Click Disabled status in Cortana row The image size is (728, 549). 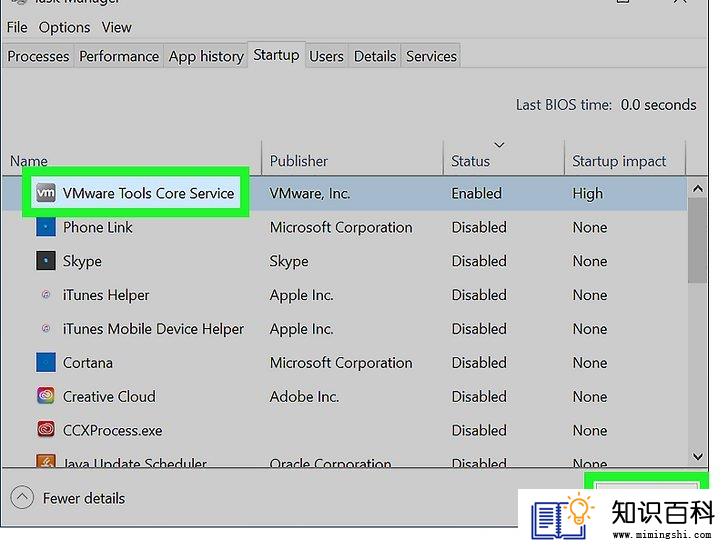click(x=479, y=363)
